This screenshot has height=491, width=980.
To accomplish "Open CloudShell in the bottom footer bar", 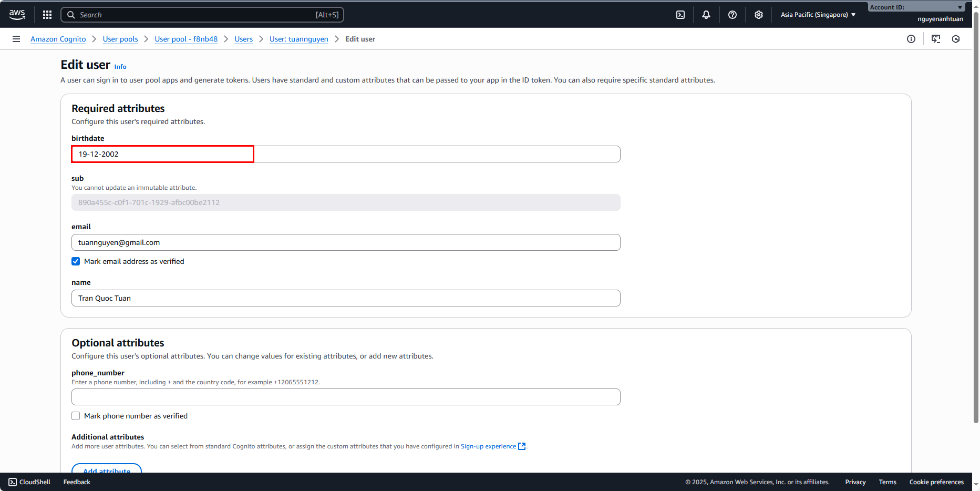I will point(30,482).
